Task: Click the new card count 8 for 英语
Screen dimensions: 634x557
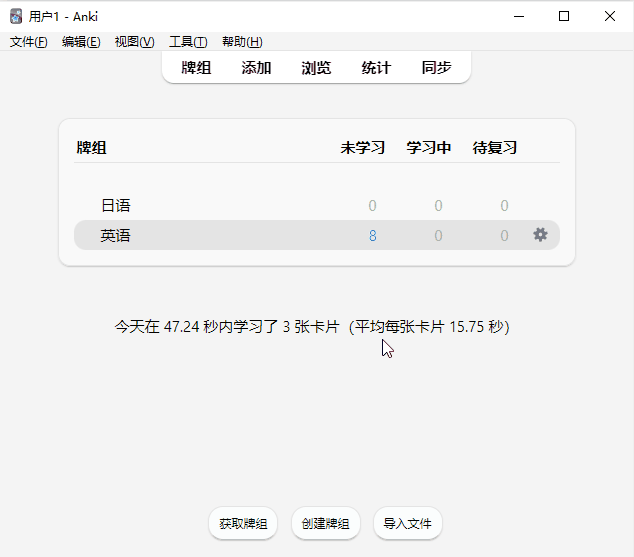Action: (x=372, y=235)
